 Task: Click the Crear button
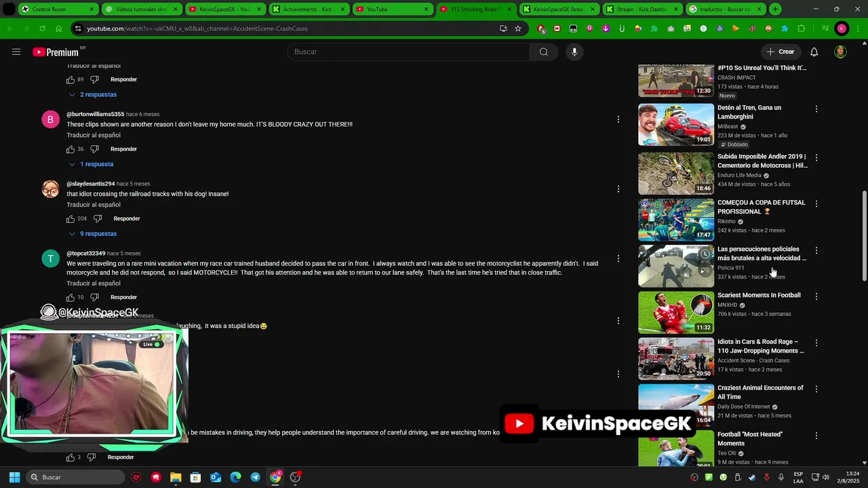[x=781, y=52]
